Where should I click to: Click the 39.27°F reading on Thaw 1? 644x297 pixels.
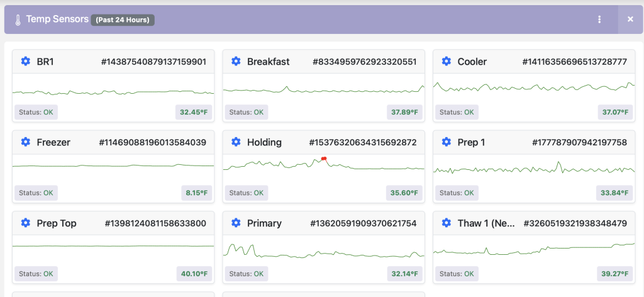[x=614, y=274]
